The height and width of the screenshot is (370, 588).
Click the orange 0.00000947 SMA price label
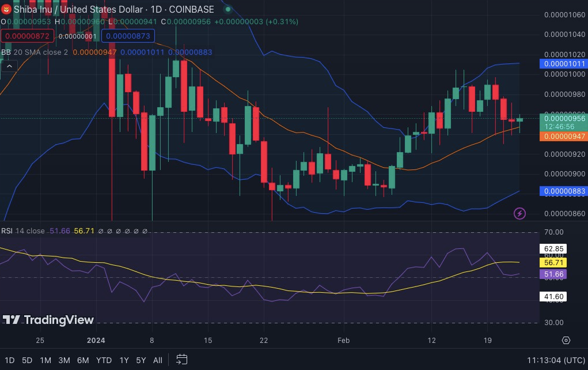[x=564, y=136]
